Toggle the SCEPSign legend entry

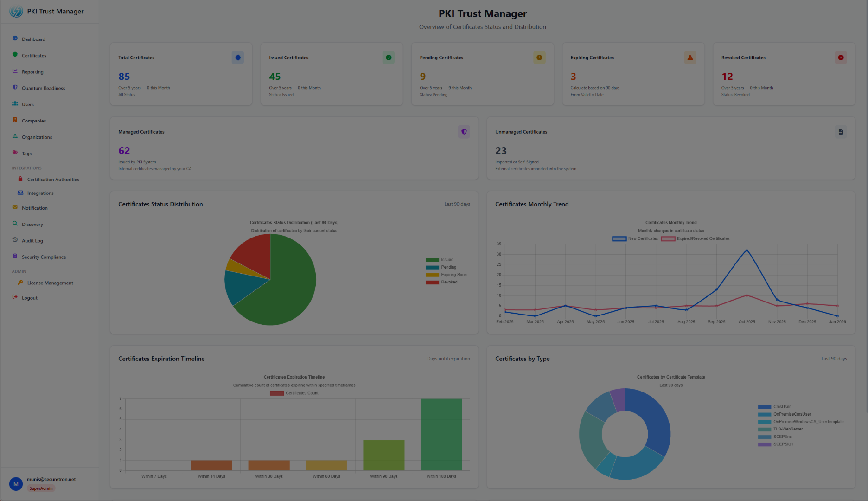click(775, 444)
